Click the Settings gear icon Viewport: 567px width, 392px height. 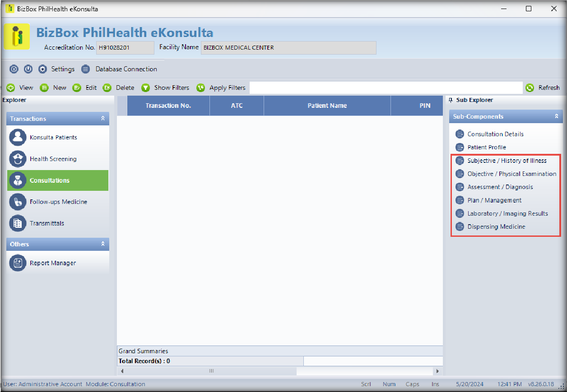(x=42, y=69)
